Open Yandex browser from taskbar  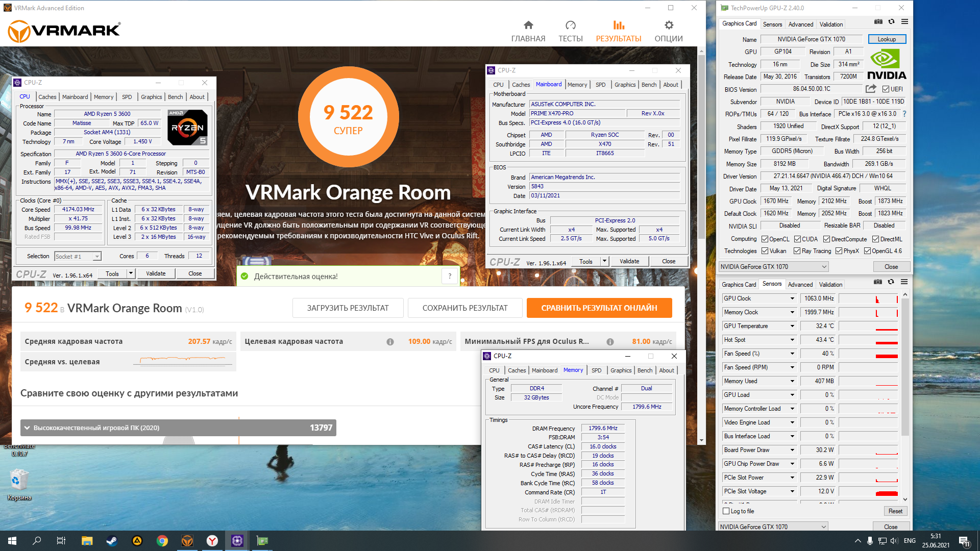tap(212, 541)
